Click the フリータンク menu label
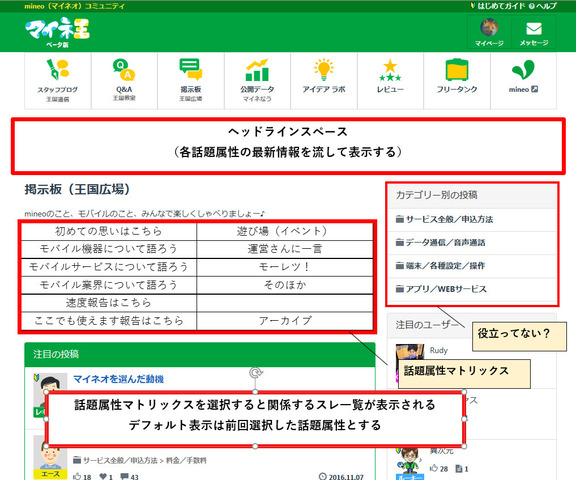 click(457, 89)
